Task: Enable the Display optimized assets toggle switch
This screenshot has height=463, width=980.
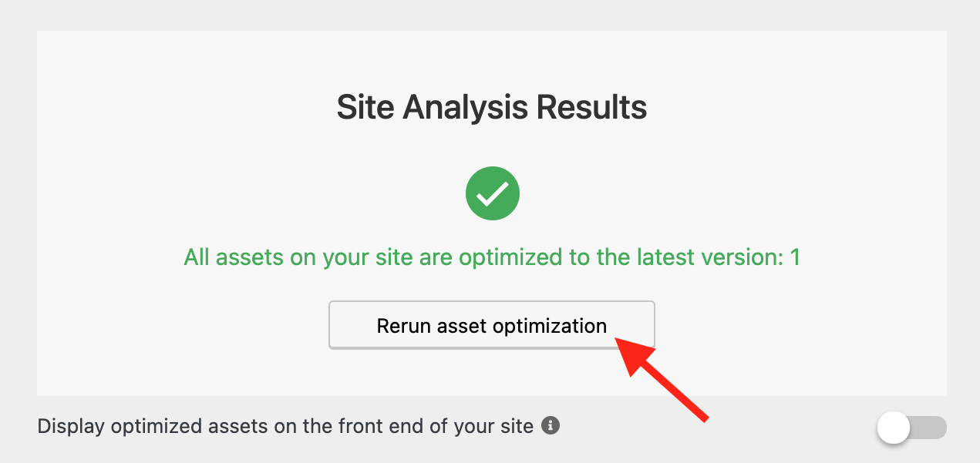Action: [912, 428]
